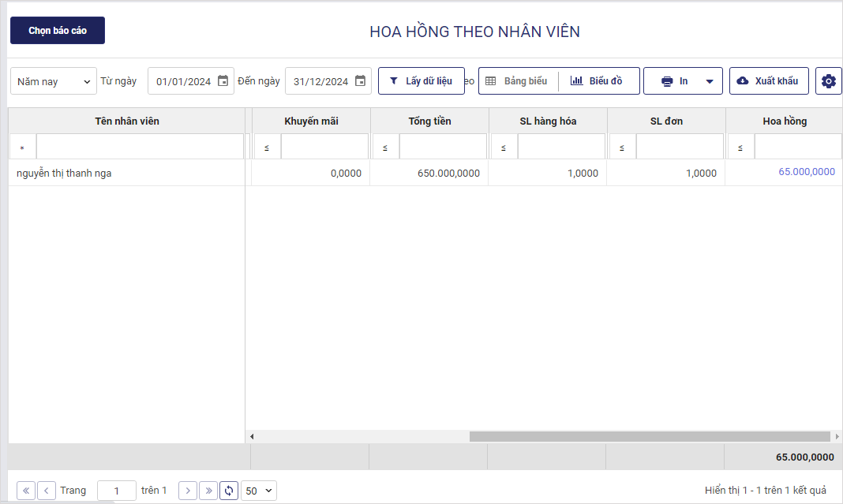Sort by Tên nhân viên column header
This screenshot has height=504, width=843.
point(127,121)
